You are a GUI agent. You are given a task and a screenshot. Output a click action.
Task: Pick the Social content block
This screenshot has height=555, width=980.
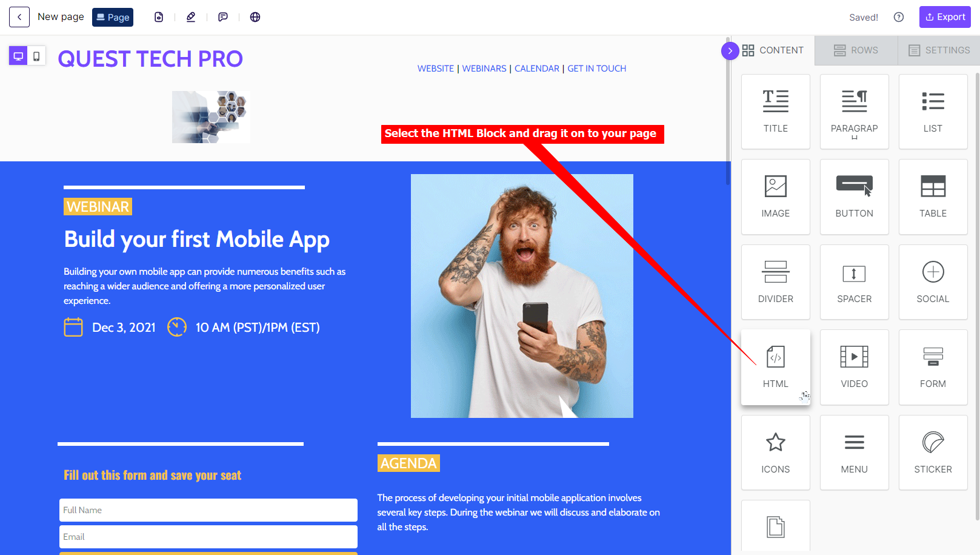click(933, 282)
